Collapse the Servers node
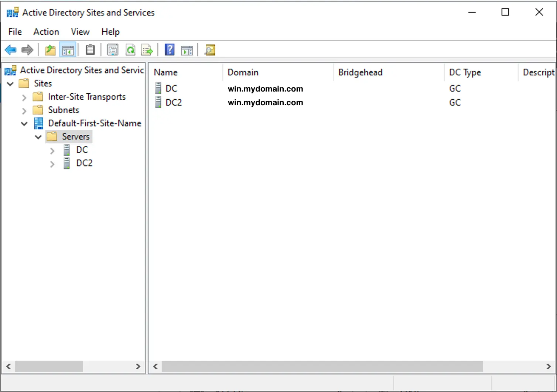The width and height of the screenshot is (557, 392). pos(38,137)
